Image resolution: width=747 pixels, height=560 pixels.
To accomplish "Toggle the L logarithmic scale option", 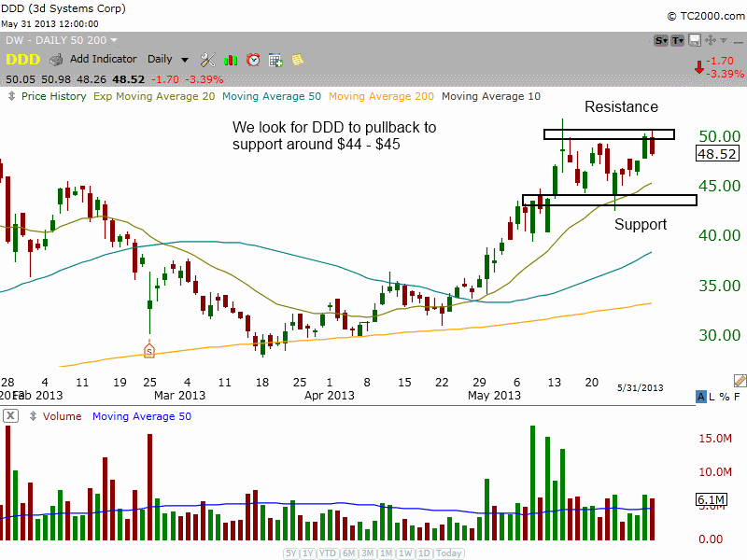I will [713, 398].
